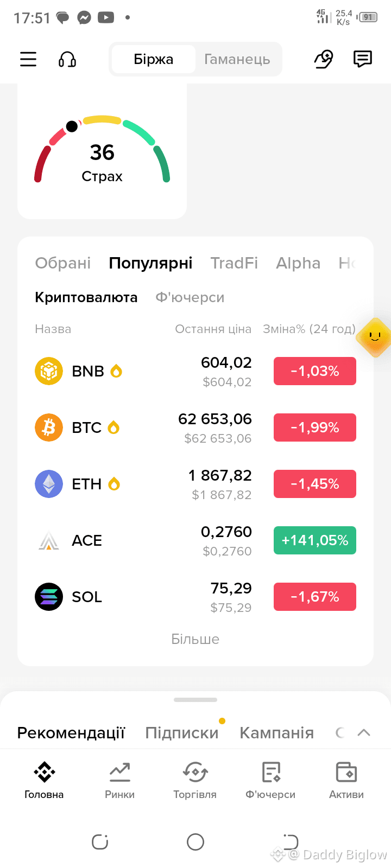Switch toggle to Гаманець
The width and height of the screenshot is (391, 868).
point(237,59)
